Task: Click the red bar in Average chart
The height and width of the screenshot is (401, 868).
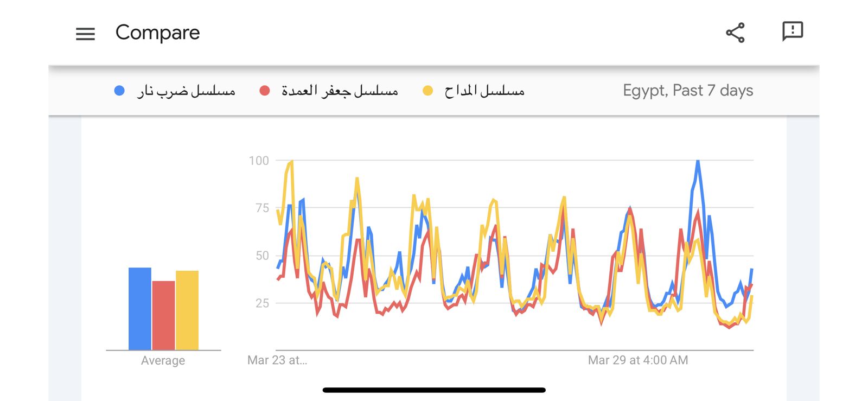Action: click(163, 315)
